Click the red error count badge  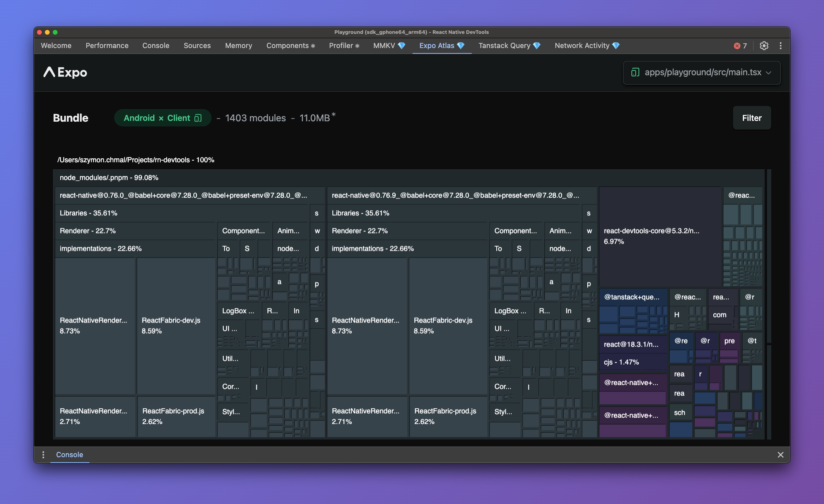pos(740,46)
